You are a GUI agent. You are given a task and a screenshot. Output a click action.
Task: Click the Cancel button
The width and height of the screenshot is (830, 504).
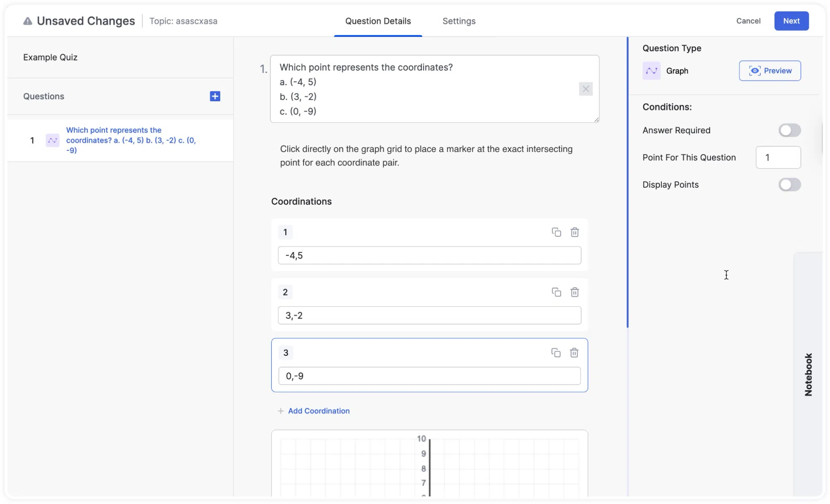[x=748, y=21]
